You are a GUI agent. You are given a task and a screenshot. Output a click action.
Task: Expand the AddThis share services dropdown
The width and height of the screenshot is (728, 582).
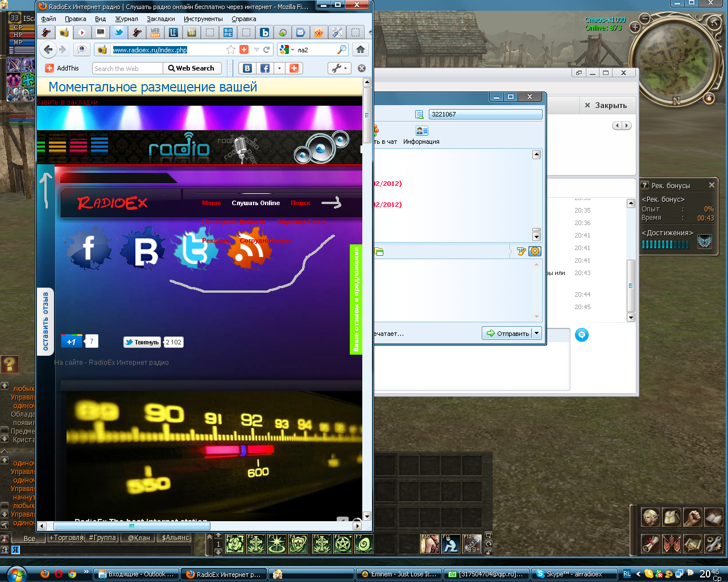tap(279, 68)
